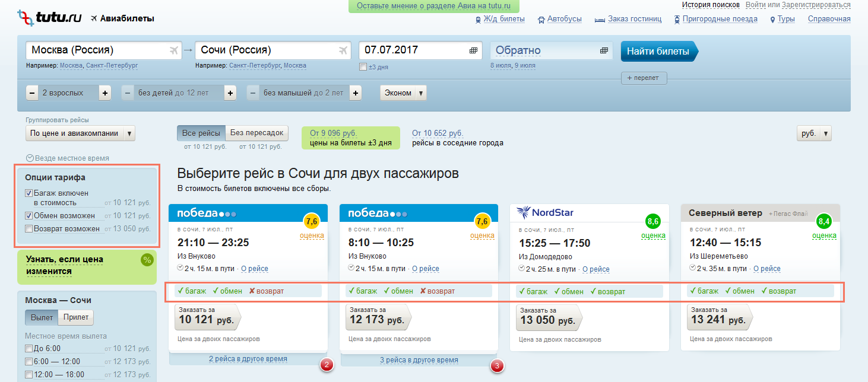Click О рейсе link on 12:40 flight card
Image resolution: width=868 pixels, height=382 pixels.
pyautogui.click(x=767, y=269)
